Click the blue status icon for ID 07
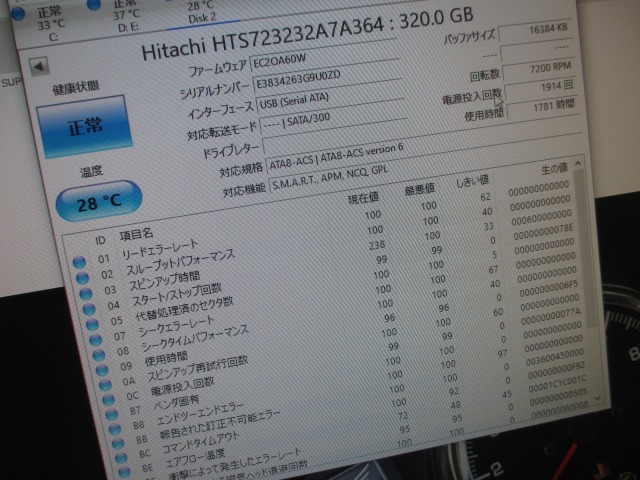Viewport: 640px width, 480px height. tap(95, 339)
